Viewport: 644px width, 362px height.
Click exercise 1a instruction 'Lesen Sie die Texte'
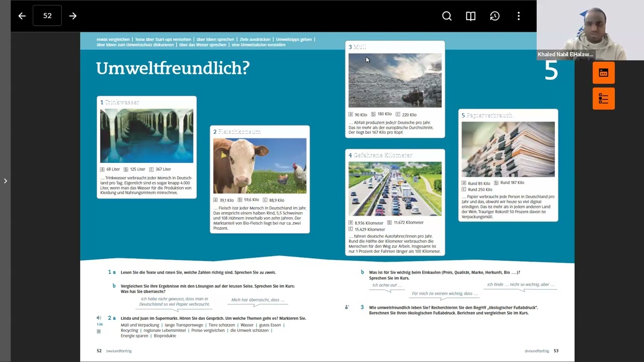click(x=198, y=273)
